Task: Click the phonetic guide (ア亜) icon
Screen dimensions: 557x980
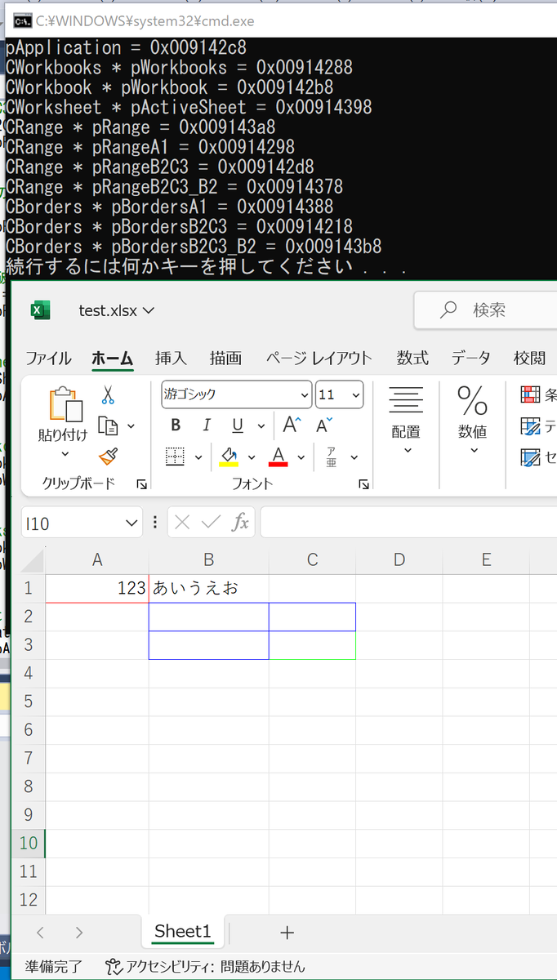Action: point(331,457)
